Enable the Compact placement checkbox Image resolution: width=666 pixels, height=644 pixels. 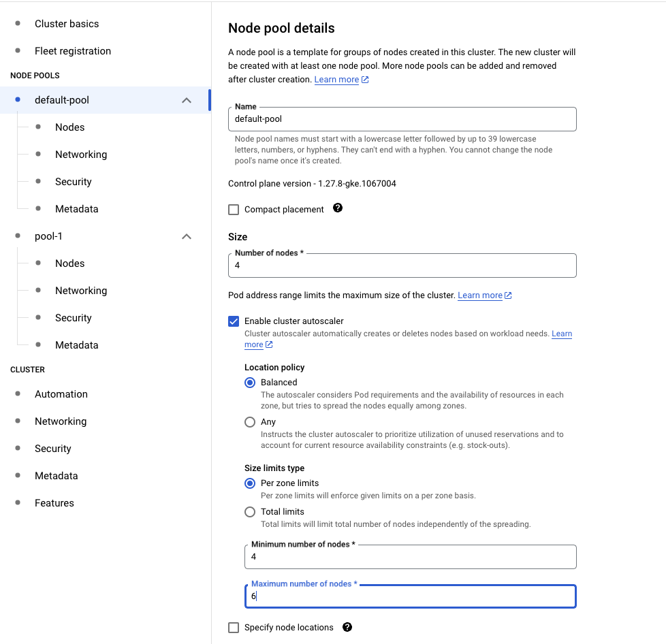pos(234,210)
